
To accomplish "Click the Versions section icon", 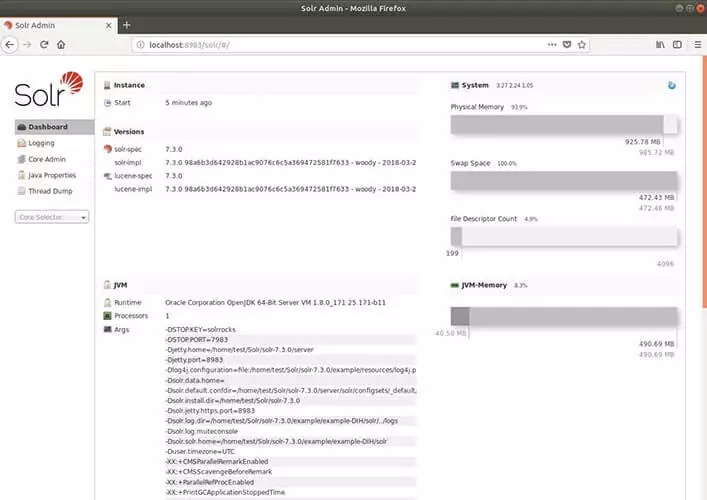I will 107,132.
